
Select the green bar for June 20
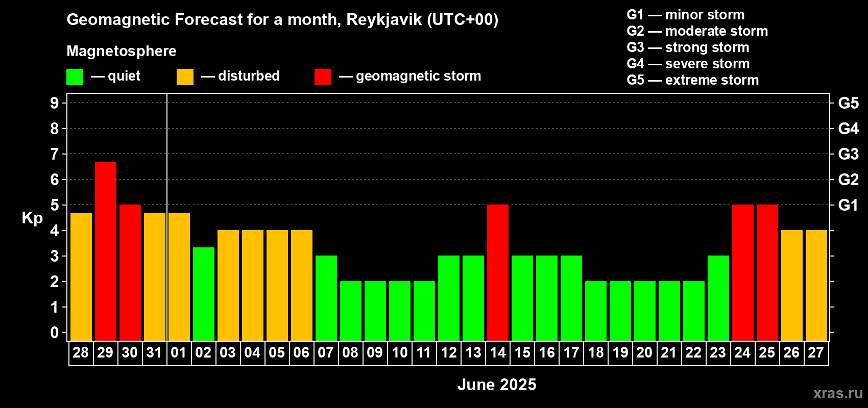coord(645,311)
